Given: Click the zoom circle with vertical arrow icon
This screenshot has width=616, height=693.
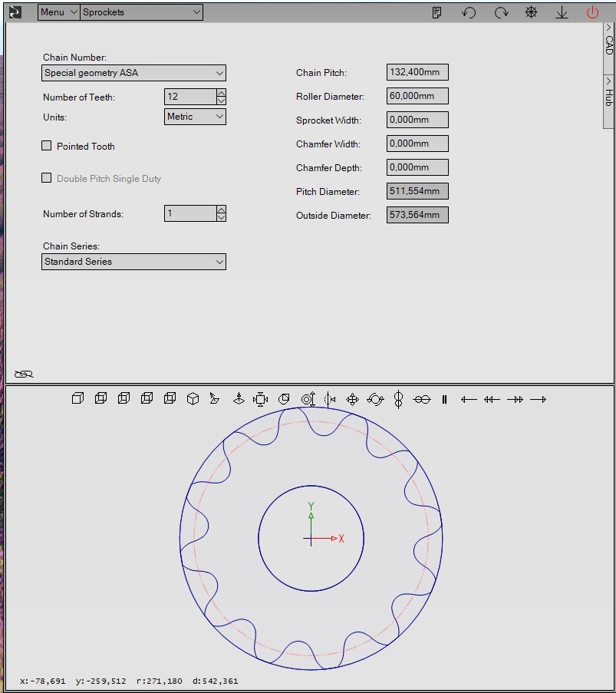Looking at the screenshot, I should click(308, 400).
